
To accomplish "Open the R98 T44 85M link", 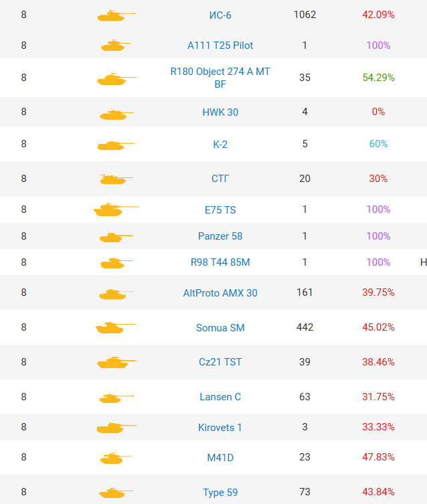I will (220, 262).
